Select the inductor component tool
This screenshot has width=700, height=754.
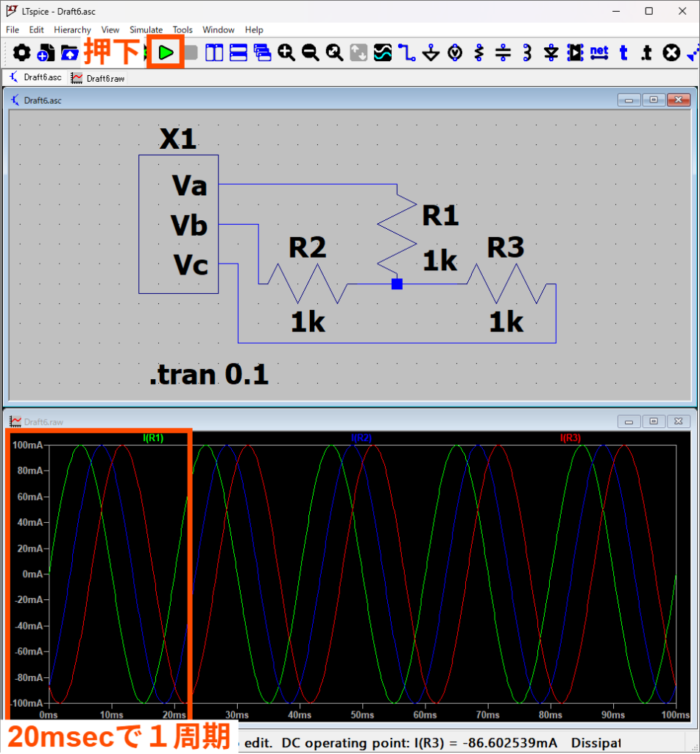(527, 53)
